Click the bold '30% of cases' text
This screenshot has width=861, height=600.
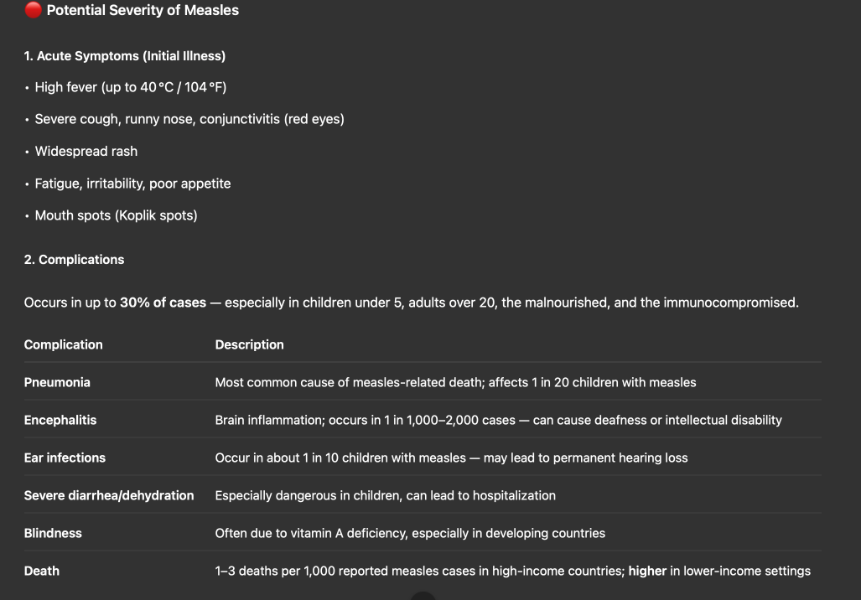[x=163, y=302]
